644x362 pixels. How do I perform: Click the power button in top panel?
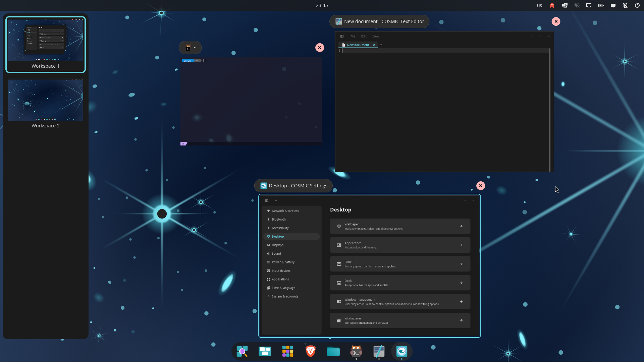(x=637, y=5)
